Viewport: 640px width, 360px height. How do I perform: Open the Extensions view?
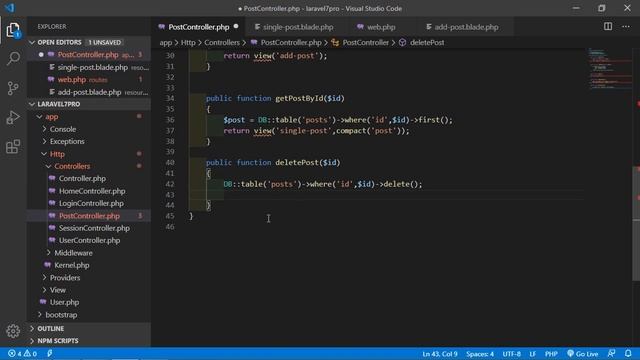point(13,147)
